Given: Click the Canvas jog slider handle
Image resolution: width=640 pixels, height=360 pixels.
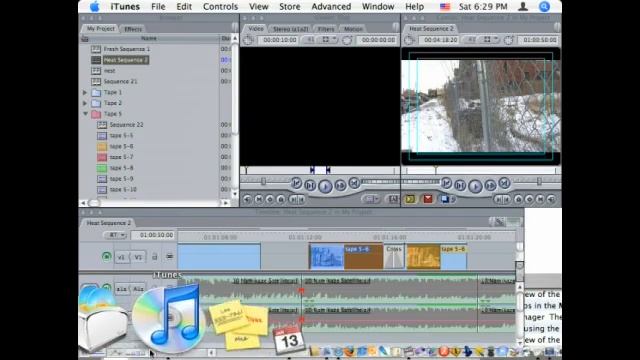Looking at the screenshot, I should [539, 181].
